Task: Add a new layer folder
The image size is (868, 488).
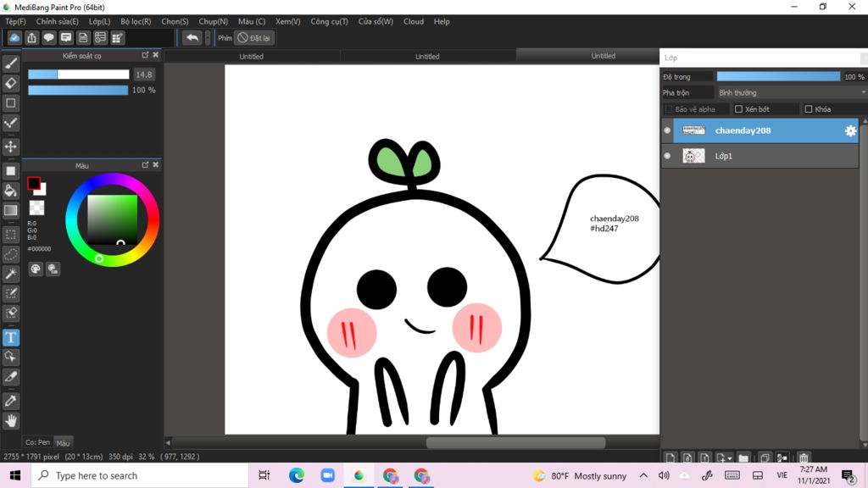Action: click(743, 457)
